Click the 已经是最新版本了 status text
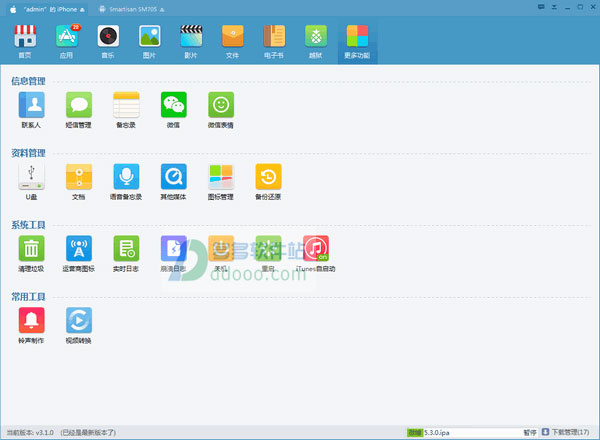 [x=88, y=432]
